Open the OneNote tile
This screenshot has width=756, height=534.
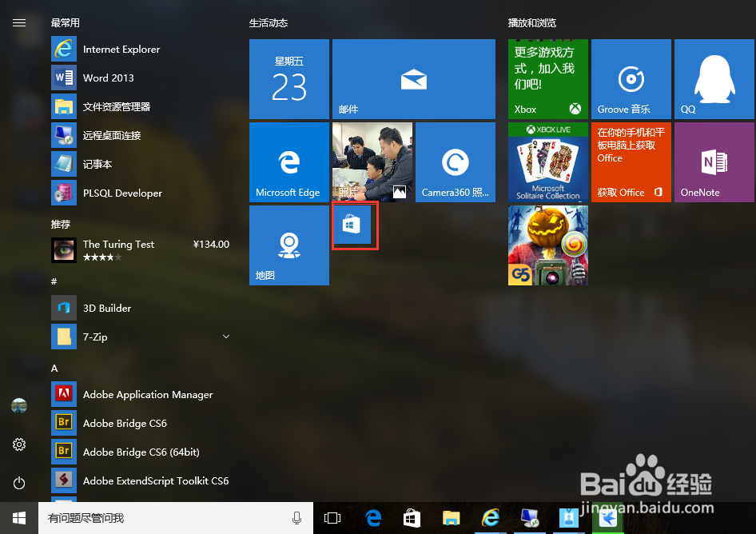(x=714, y=162)
